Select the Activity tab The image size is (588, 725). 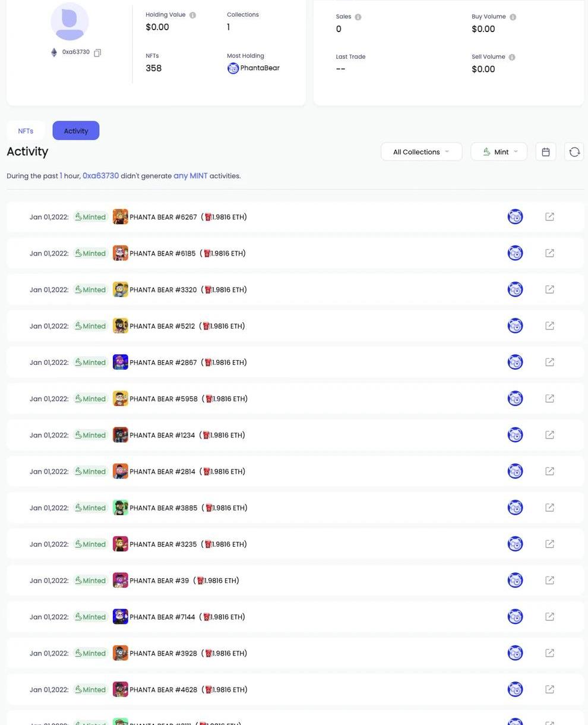point(76,131)
